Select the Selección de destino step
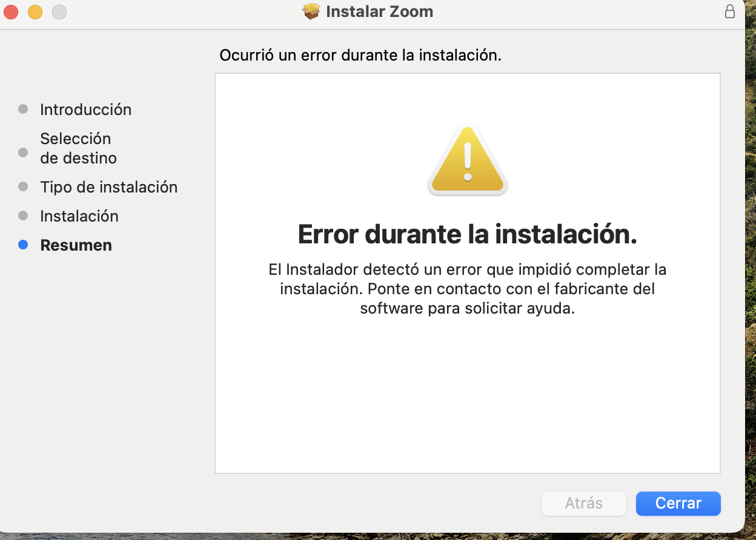 coord(78,148)
